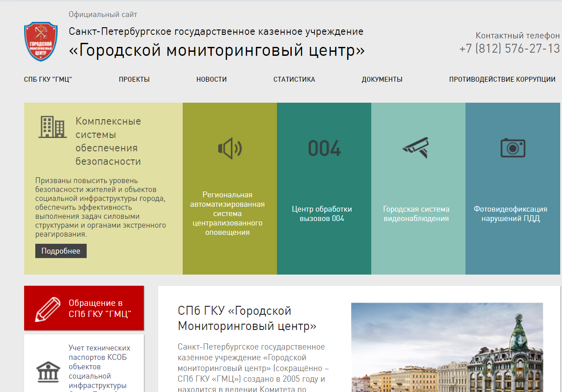562x392 pixels.
Task: Open Центр обработки вызовов 004 tile text
Action: (x=322, y=214)
